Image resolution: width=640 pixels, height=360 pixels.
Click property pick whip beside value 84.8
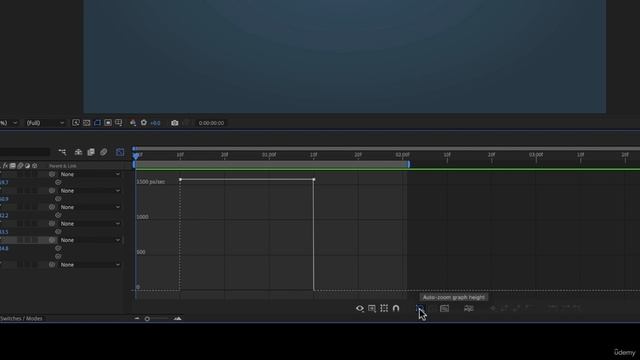click(x=58, y=248)
